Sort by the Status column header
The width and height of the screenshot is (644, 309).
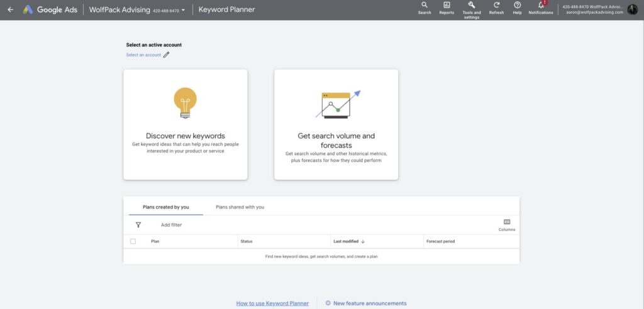pyautogui.click(x=247, y=241)
